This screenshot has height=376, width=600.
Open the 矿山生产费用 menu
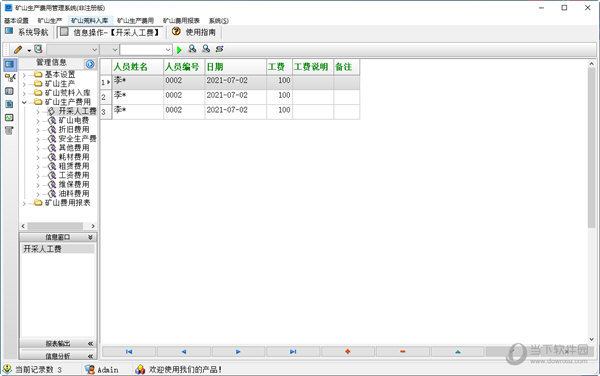click(x=135, y=21)
